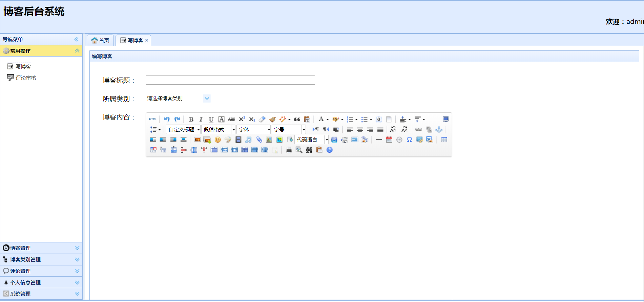Toggle italic formatting in the editor

point(201,119)
